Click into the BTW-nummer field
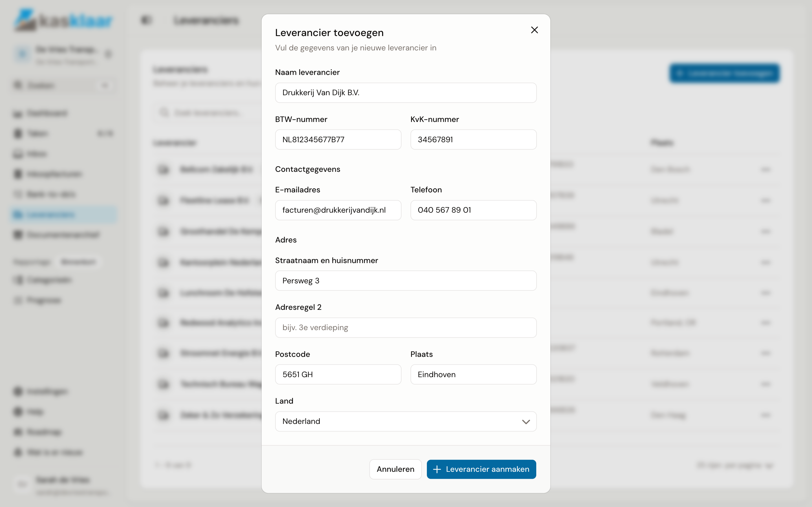812x507 pixels. pos(338,139)
